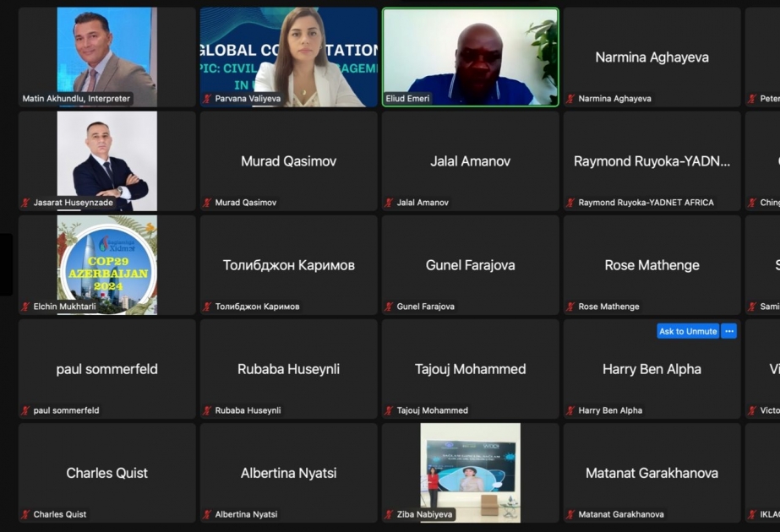Select Eliud Emeri's active speaker tile
The width and height of the screenshot is (780, 532).
point(470,57)
